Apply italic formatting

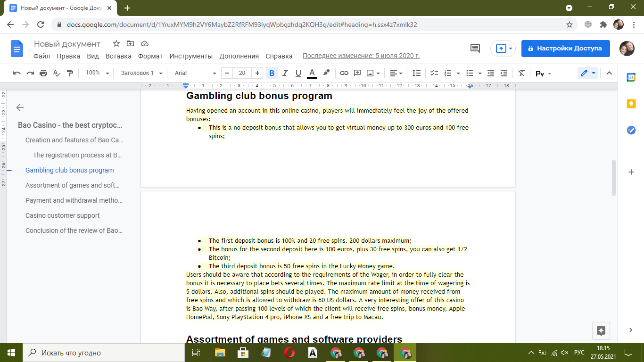285,73
